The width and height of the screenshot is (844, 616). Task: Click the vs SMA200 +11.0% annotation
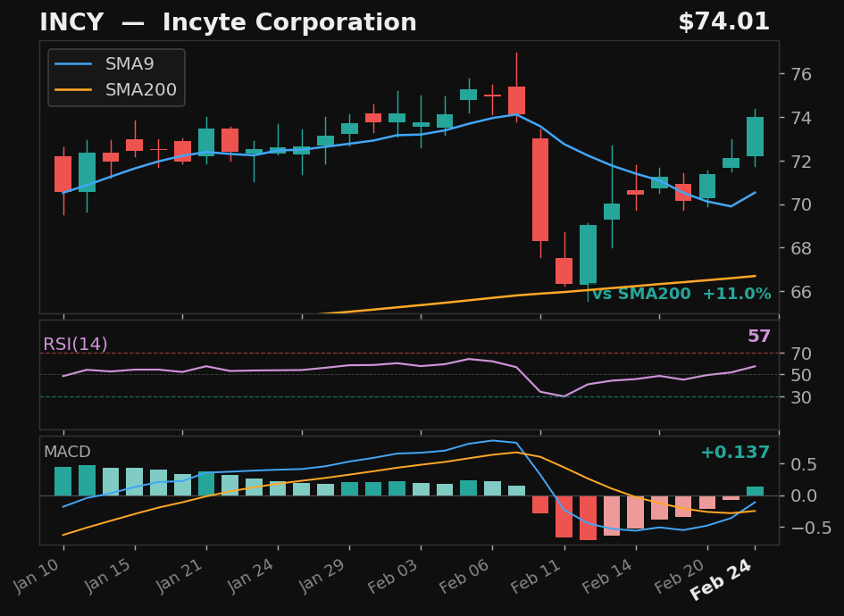[x=681, y=294]
